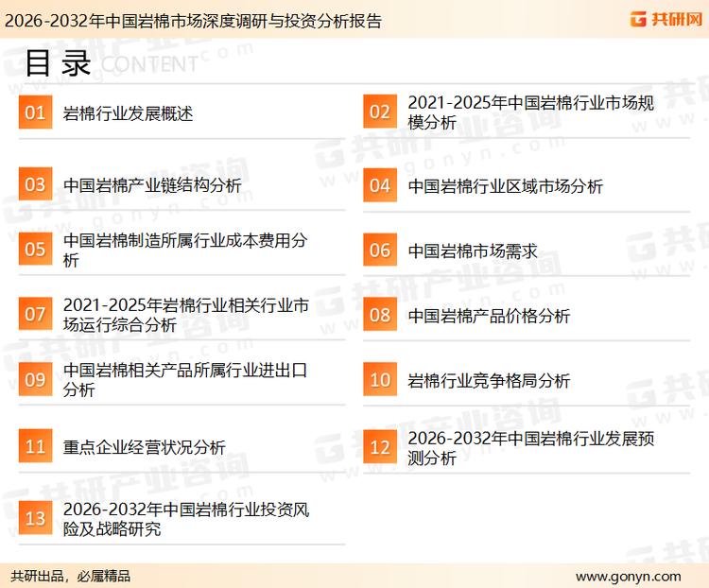
Task: Click the 目录 heading
Action: (x=58, y=63)
